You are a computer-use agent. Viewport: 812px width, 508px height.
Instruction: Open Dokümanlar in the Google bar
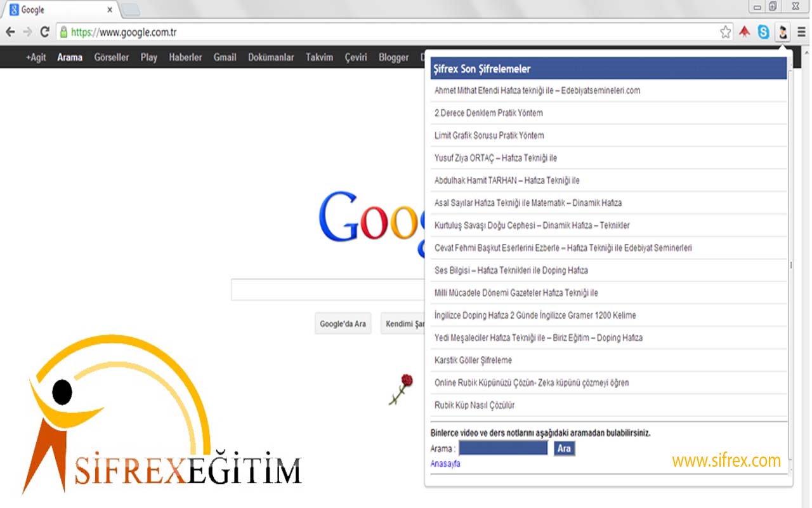click(271, 57)
